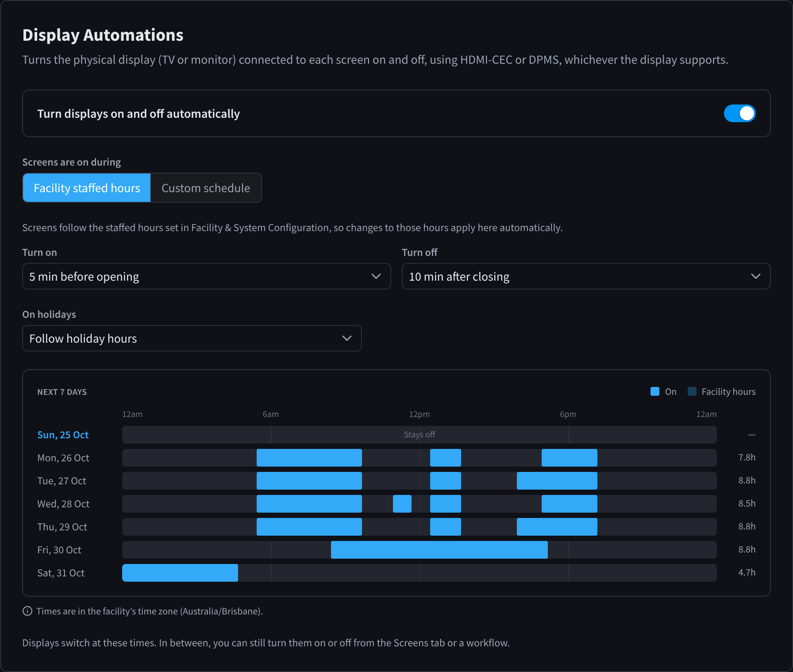The image size is (793, 672).
Task: Open the Turn off dropdown
Action: click(586, 276)
